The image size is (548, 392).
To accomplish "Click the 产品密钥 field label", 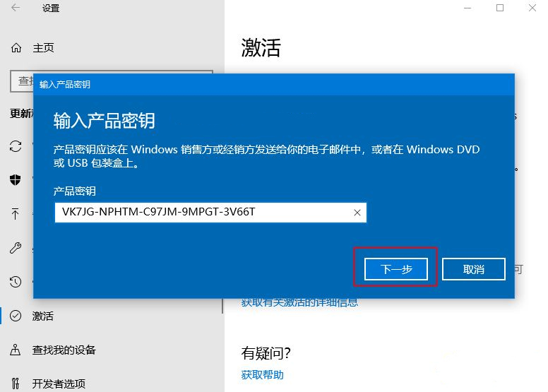I will [x=74, y=191].
